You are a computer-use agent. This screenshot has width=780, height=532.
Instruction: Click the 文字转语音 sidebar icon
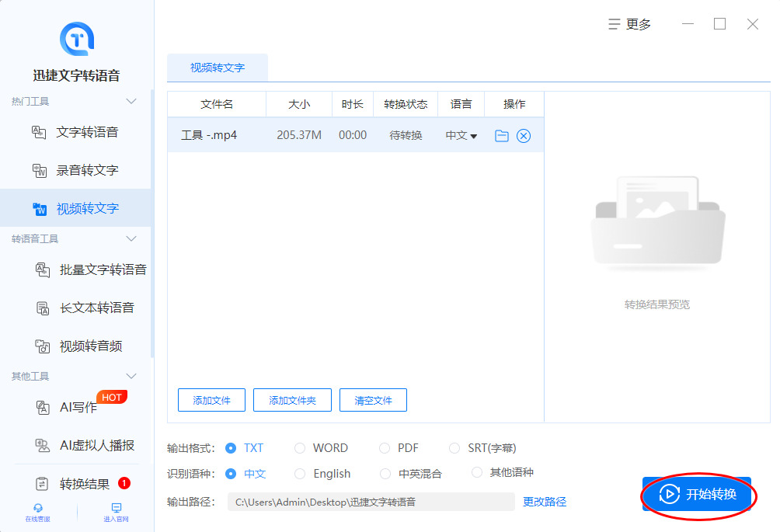[39, 132]
